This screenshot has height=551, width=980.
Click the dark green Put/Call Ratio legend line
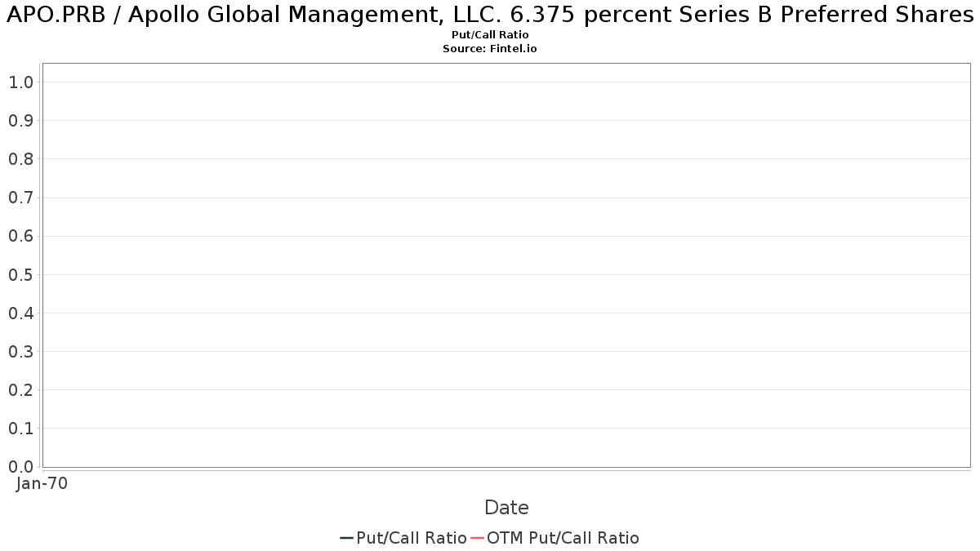346,538
